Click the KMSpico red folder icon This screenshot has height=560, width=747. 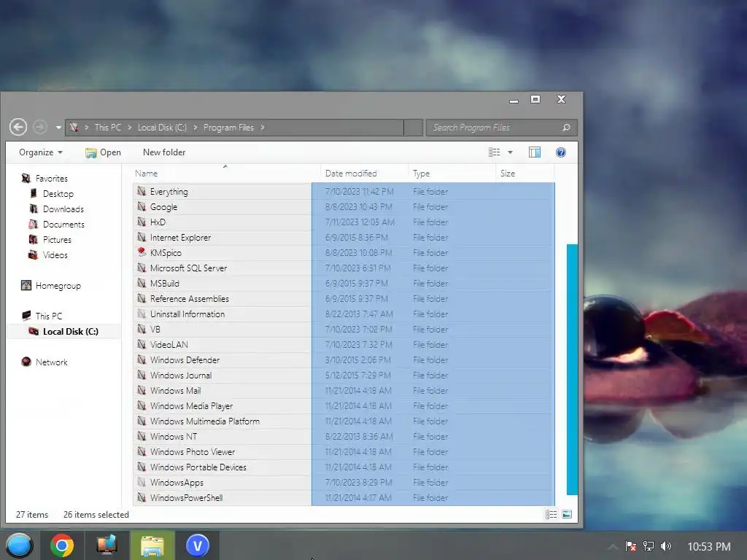pyautogui.click(x=142, y=252)
